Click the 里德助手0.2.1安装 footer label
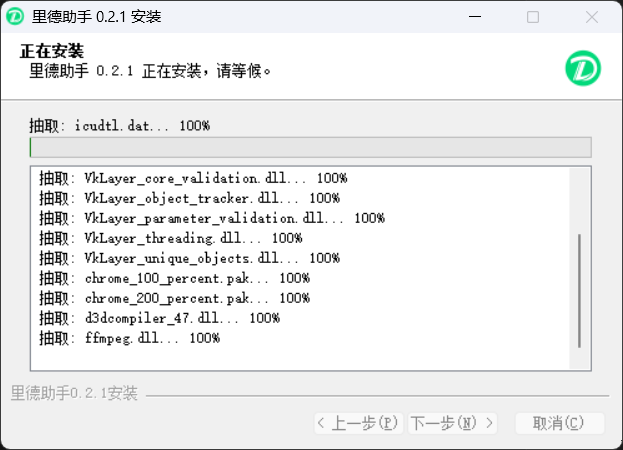The width and height of the screenshot is (623, 450). (74, 393)
